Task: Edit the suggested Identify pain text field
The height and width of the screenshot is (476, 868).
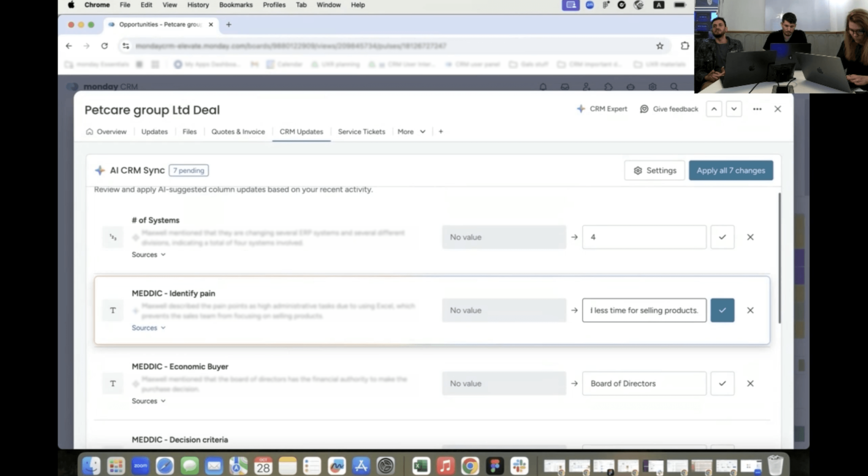Action: click(x=644, y=310)
